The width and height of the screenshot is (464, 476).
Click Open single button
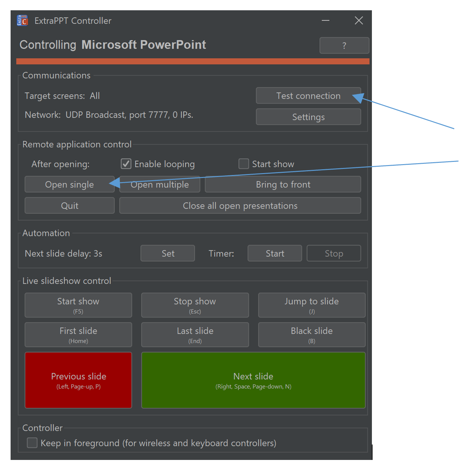70,184
